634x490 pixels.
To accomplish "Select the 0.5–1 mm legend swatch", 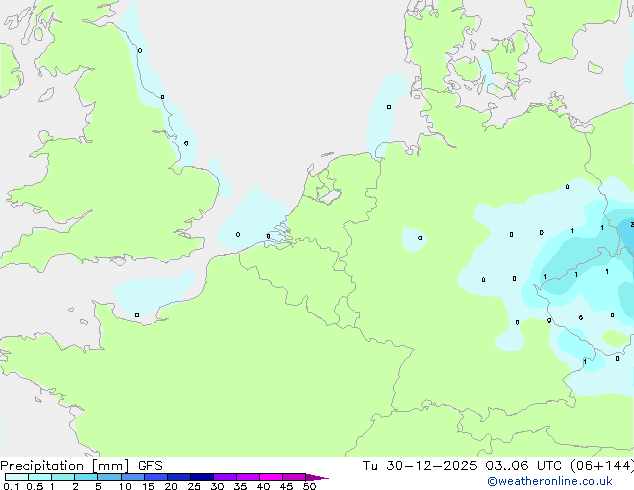I will click(x=40, y=477).
